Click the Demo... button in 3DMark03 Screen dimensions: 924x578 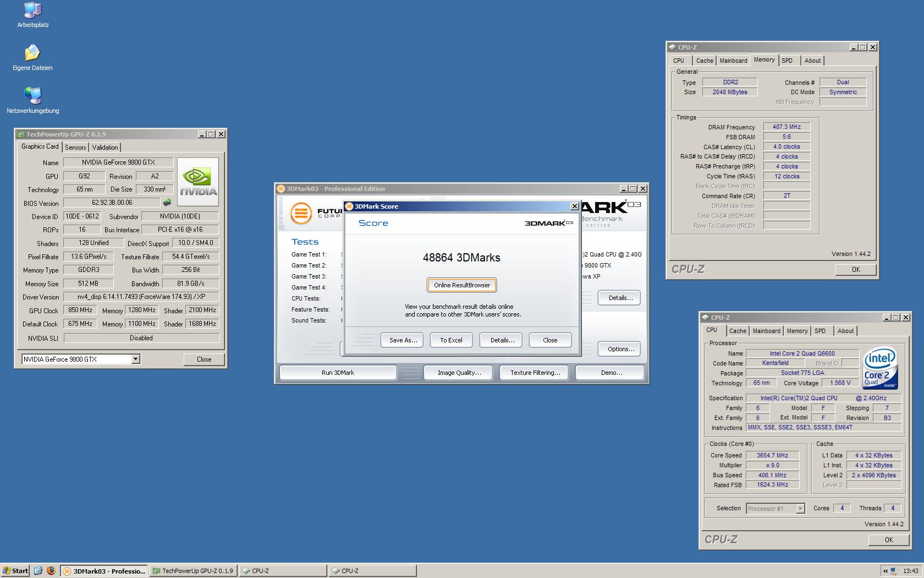click(611, 373)
